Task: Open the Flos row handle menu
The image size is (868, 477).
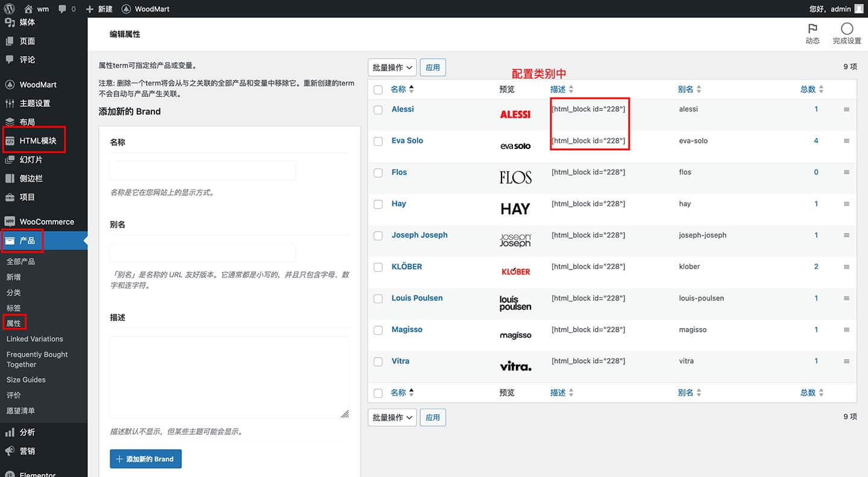Action: tap(846, 172)
